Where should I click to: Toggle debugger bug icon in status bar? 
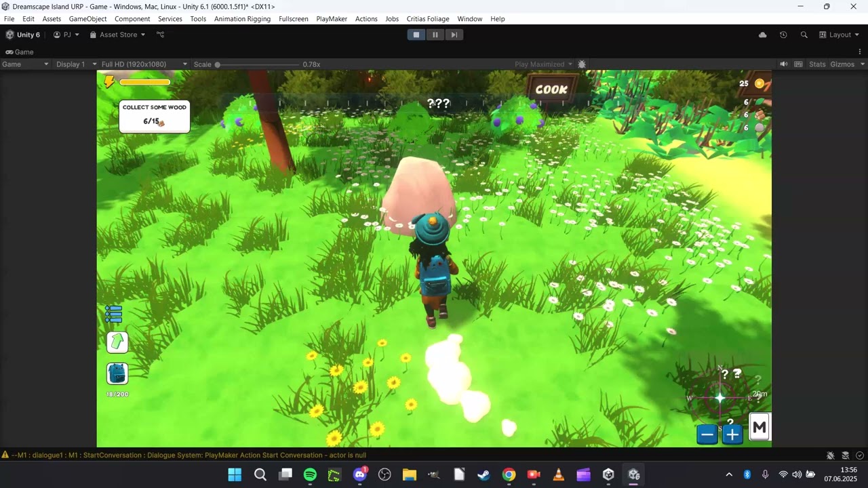831,455
